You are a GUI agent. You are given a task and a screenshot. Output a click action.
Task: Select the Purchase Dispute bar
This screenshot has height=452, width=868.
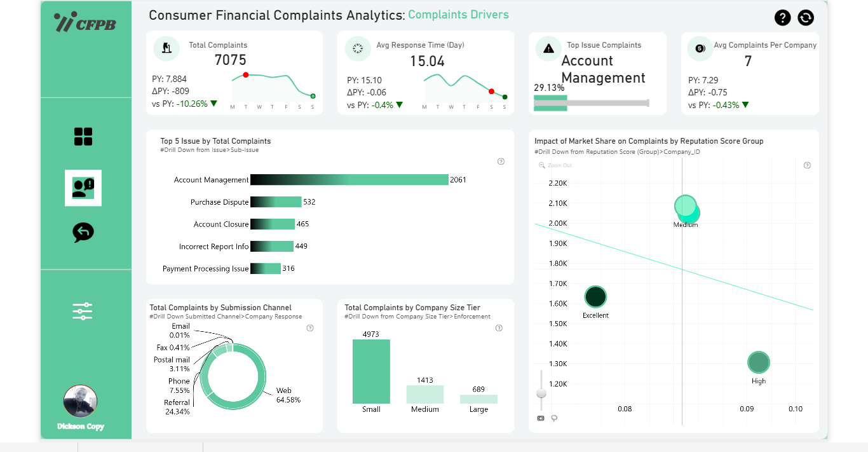click(276, 202)
